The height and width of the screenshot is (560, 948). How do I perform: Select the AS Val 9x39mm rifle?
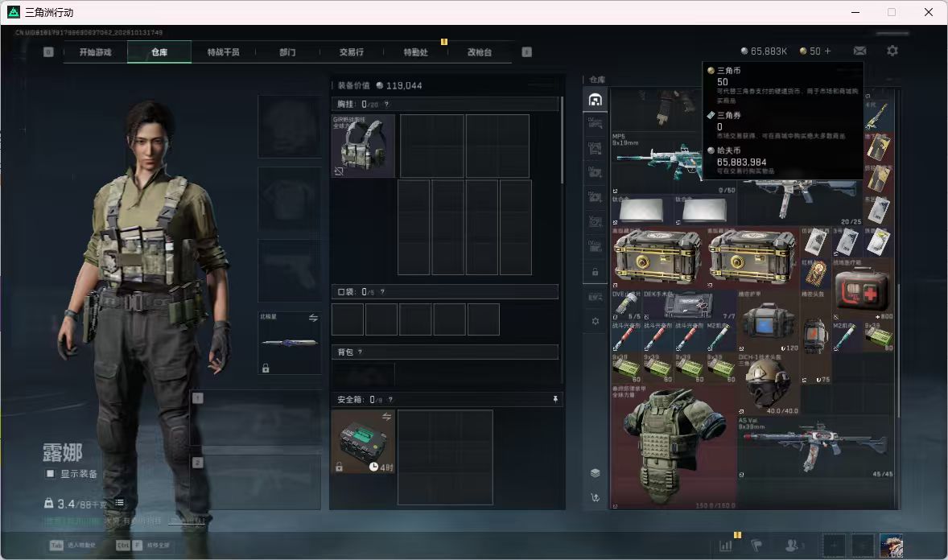pyautogui.click(x=815, y=447)
